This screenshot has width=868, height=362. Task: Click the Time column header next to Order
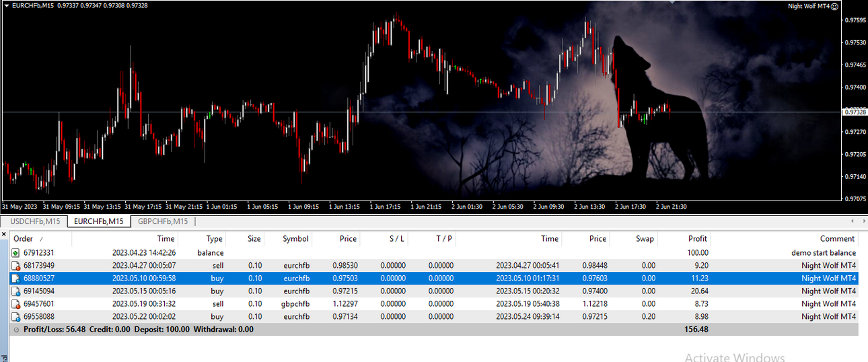point(124,239)
